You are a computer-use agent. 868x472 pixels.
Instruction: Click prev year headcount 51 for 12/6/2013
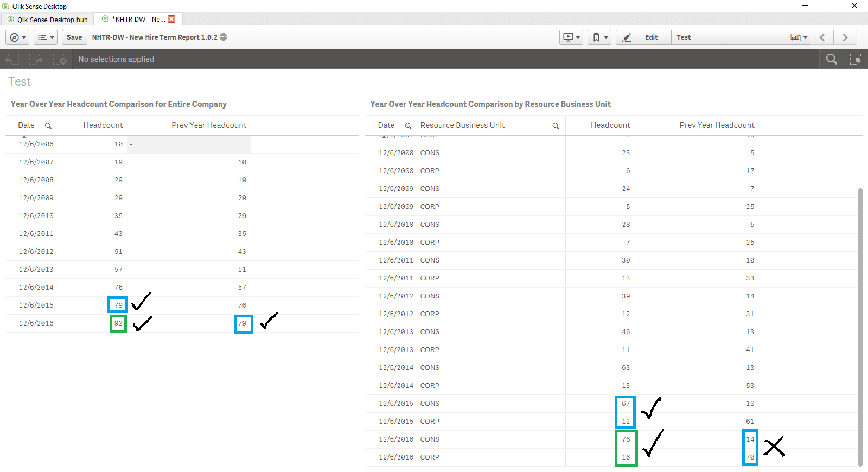coord(242,270)
